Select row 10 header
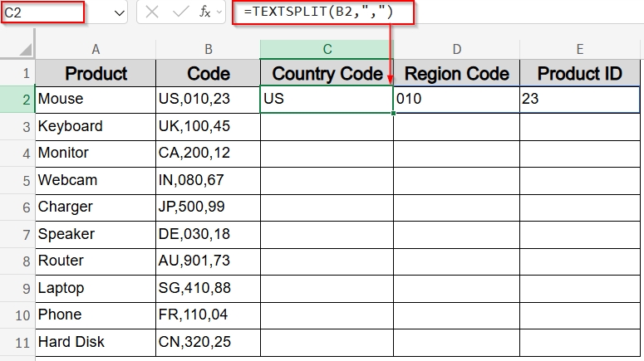This screenshot has height=361, width=644. pos(17,315)
